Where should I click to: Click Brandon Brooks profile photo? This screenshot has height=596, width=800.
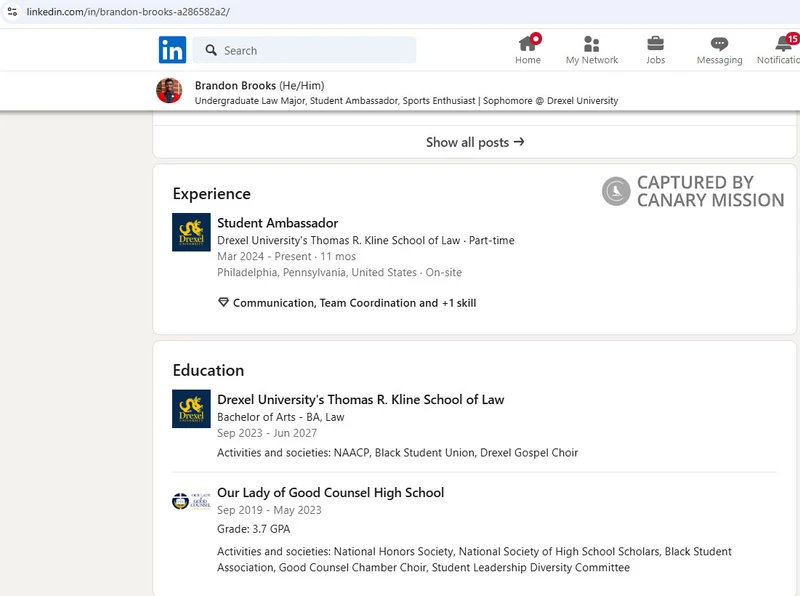point(169,91)
